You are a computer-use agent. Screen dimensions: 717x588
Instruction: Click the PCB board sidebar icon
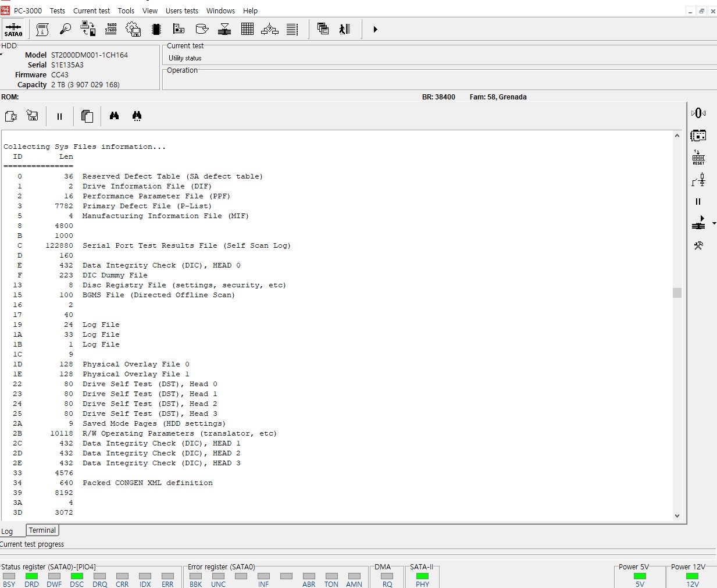pyautogui.click(x=698, y=136)
